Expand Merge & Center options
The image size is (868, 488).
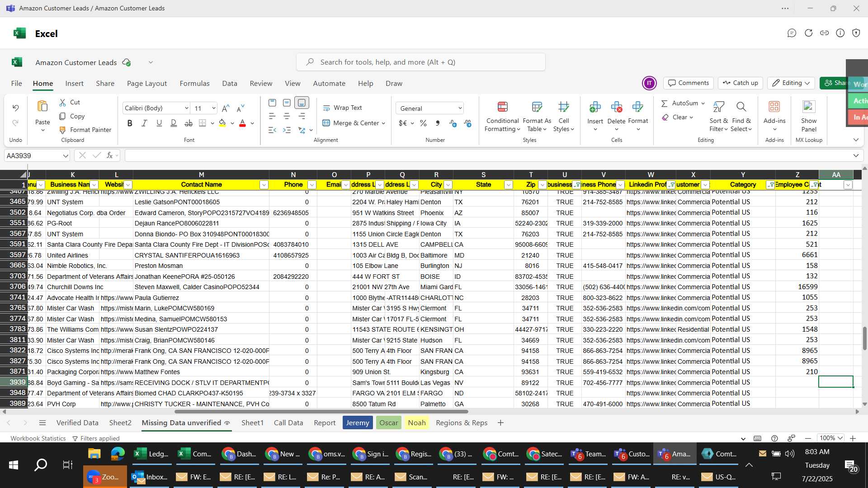point(383,123)
